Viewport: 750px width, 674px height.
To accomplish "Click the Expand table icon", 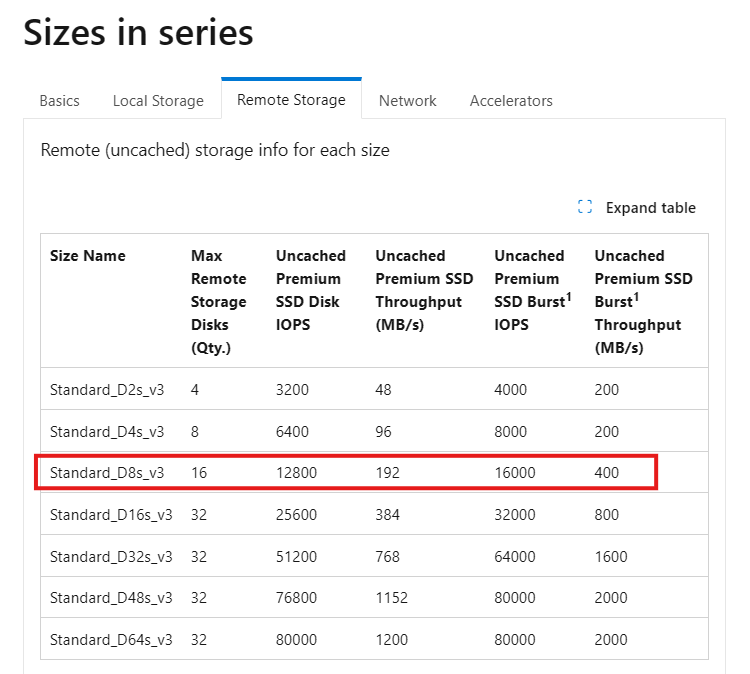I will 585,208.
